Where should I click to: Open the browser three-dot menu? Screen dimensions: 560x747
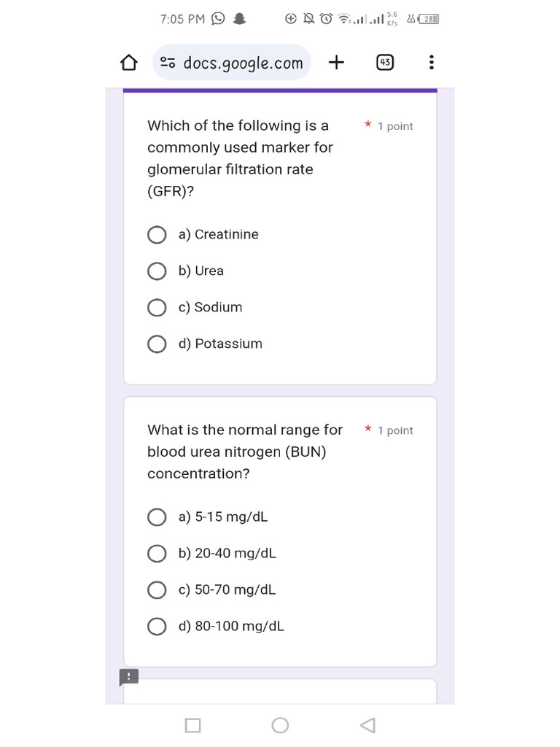[x=431, y=63]
